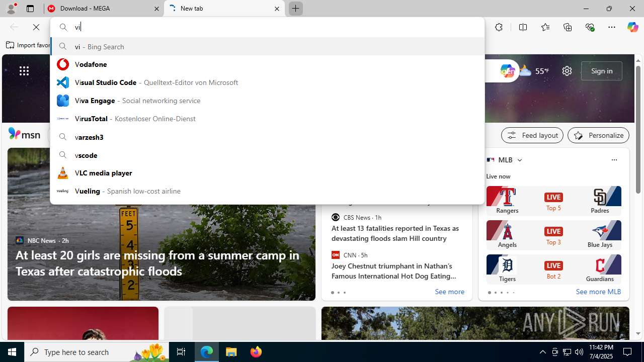Click the CBS News source icon
This screenshot has height=362, width=644.
pos(336,217)
